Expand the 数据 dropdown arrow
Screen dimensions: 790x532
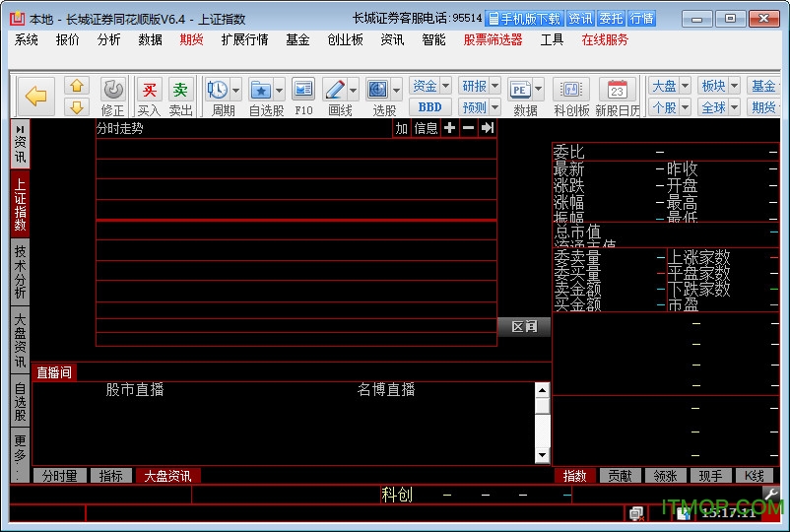tap(538, 90)
